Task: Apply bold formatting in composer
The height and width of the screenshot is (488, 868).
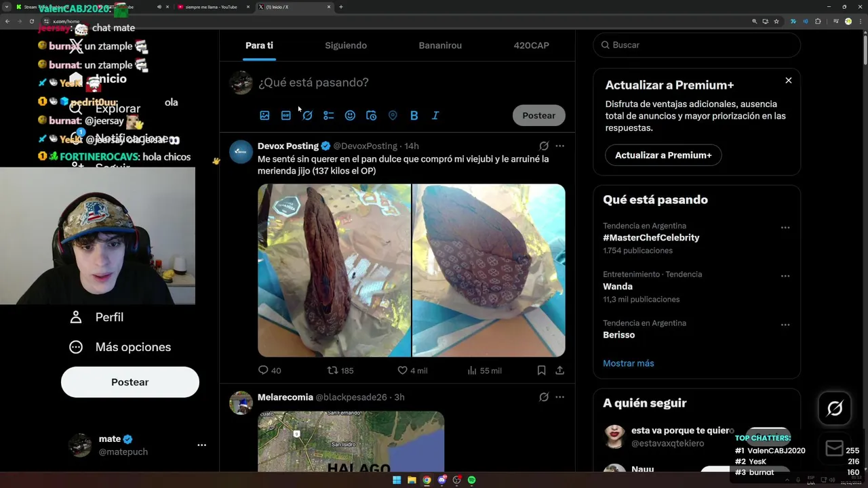Action: click(414, 115)
